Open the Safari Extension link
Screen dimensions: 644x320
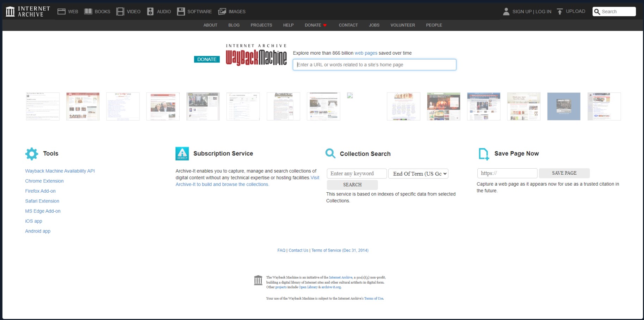[x=42, y=201]
